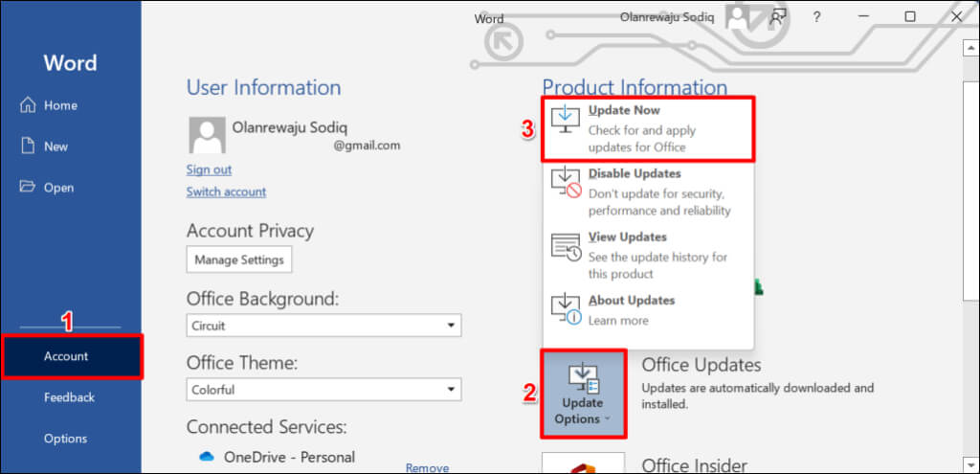Click the Olanrewaju Sodiq name in title bar
Screen dimensions: 980x474
point(667,17)
